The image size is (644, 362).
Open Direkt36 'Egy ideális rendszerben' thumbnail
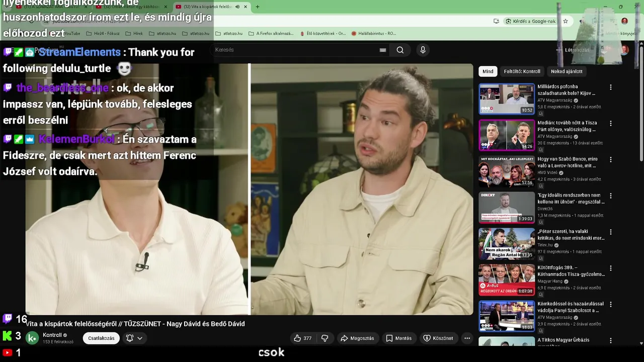(507, 208)
